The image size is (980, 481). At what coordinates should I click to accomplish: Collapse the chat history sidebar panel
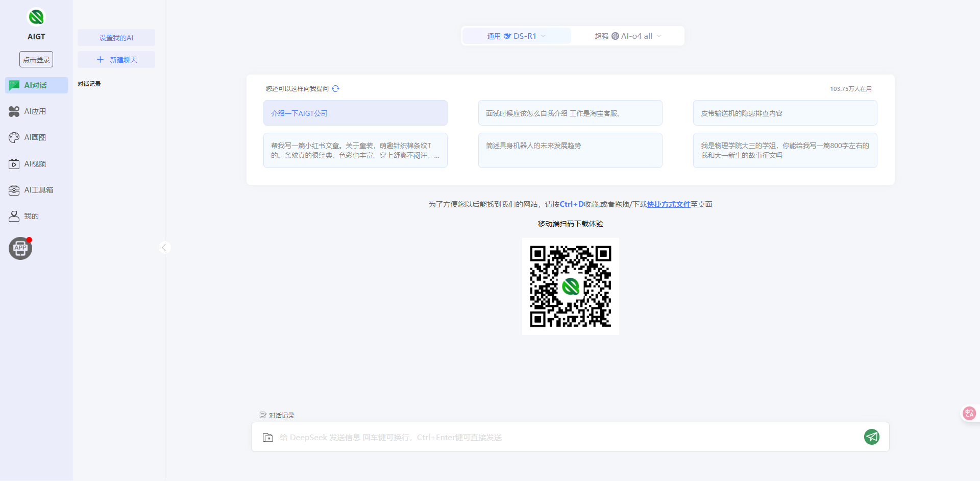(x=164, y=248)
